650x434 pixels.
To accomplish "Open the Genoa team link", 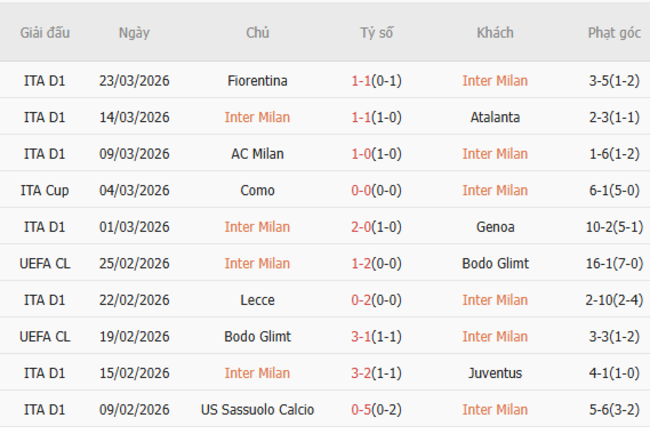I will click(495, 227).
